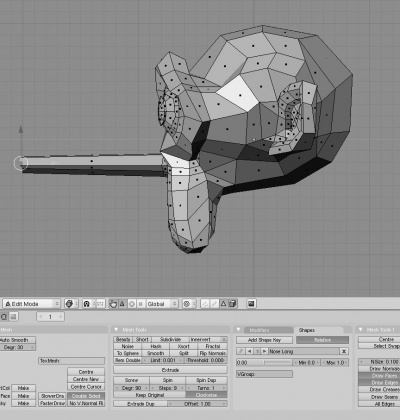
Task: Toggle the Clockwise option
Action: (x=206, y=395)
